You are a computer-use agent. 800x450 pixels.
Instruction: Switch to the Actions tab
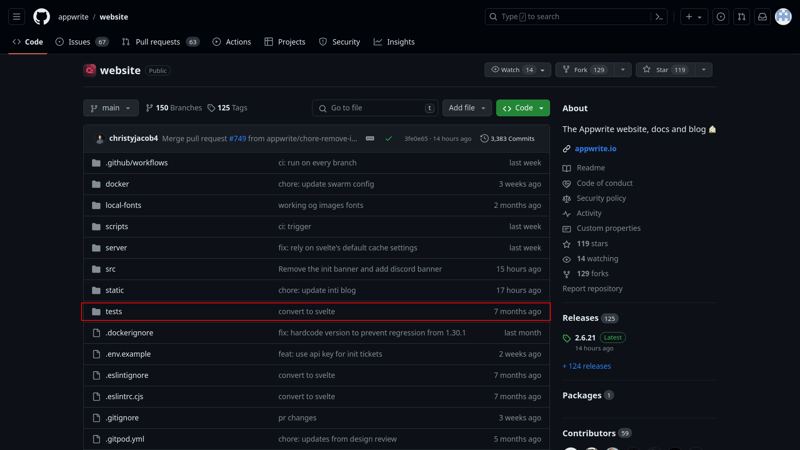pyautogui.click(x=232, y=42)
